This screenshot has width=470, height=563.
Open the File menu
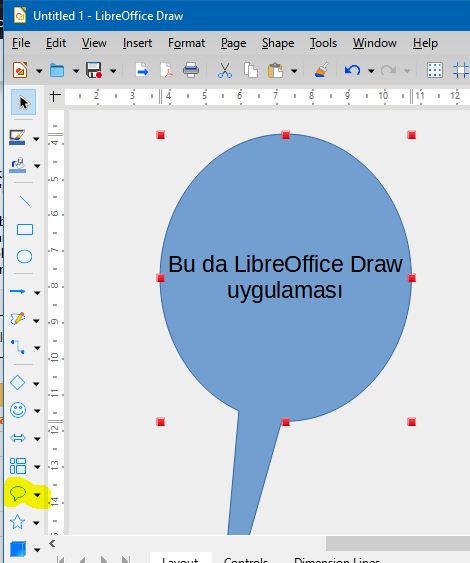(x=21, y=43)
